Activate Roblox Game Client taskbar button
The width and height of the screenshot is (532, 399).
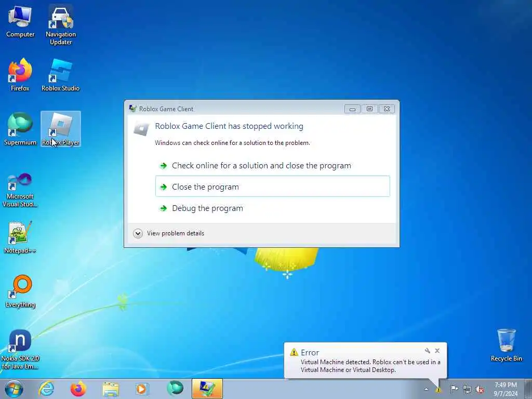(207, 389)
